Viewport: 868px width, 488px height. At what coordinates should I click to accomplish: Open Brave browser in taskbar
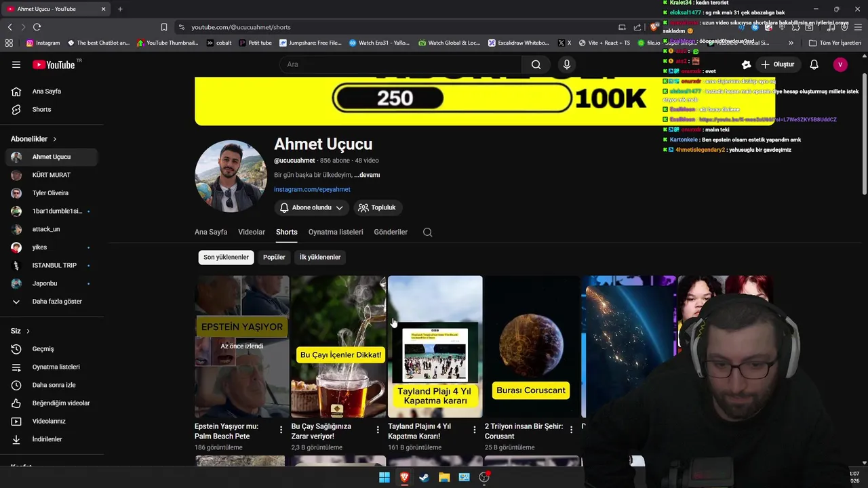click(x=404, y=477)
